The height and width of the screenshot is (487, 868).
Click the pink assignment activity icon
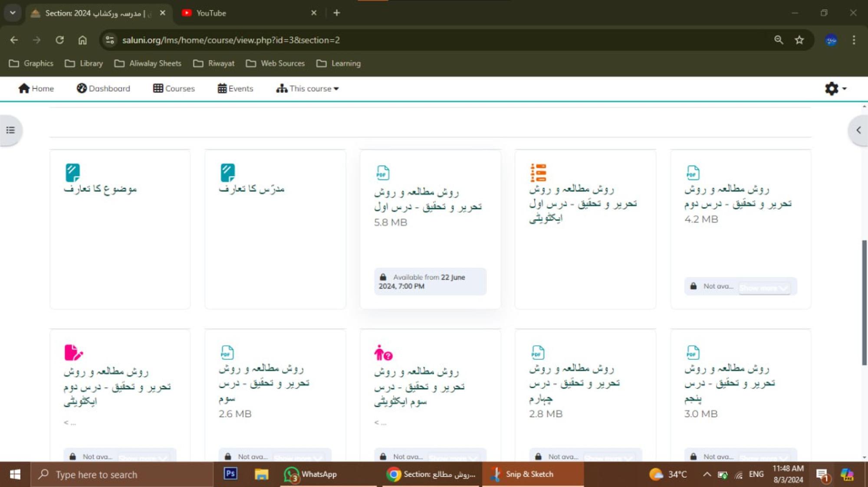(73, 353)
